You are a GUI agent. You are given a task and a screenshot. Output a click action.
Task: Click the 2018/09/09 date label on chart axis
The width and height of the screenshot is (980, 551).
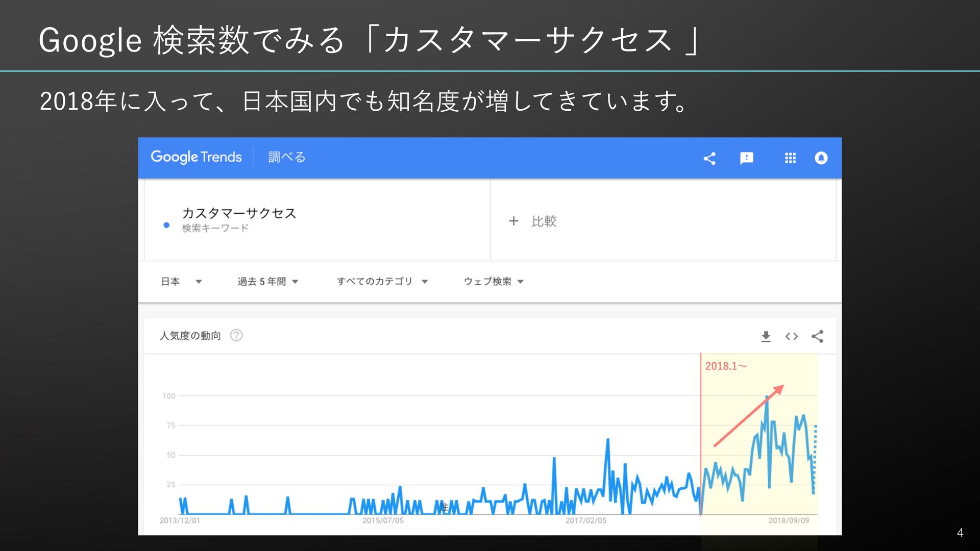click(789, 520)
